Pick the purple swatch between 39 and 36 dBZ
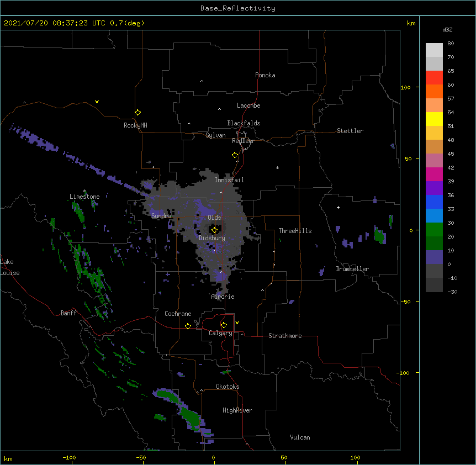The width and height of the screenshot is (476, 465). point(434,188)
